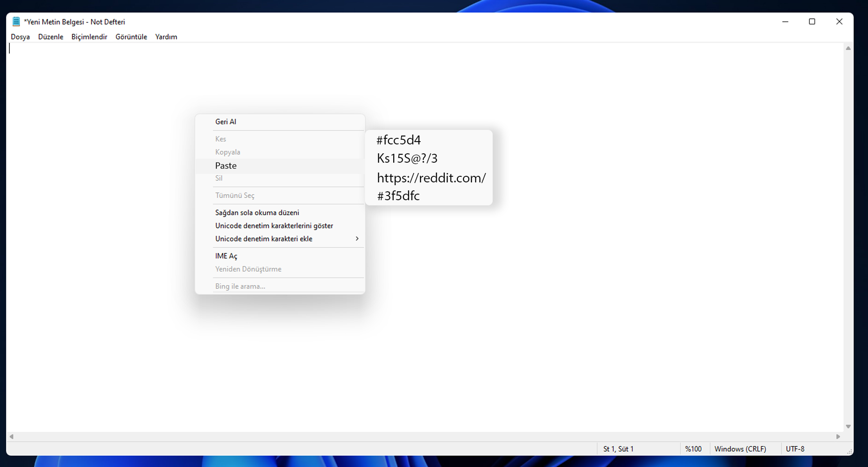Select Sağdan sola okuma düzeni
The width and height of the screenshot is (868, 467).
coord(280,212)
